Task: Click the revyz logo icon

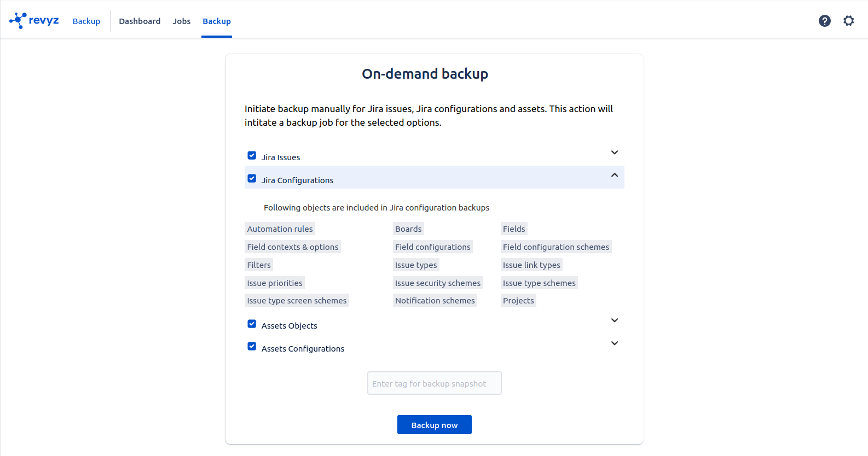Action: pos(18,20)
